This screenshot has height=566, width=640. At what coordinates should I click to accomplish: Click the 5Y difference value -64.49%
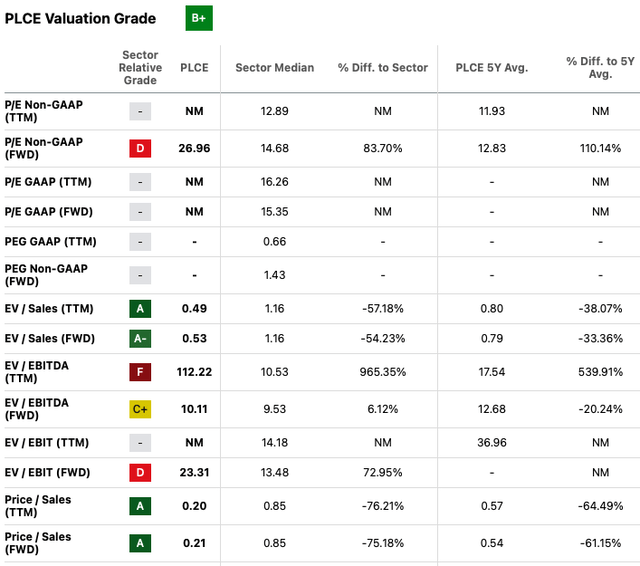(x=600, y=506)
